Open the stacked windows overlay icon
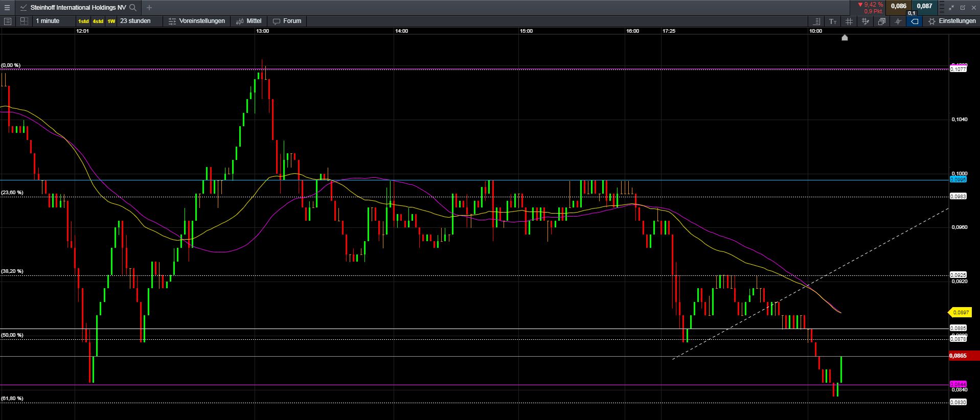This screenshot has height=420, width=980. point(882,21)
